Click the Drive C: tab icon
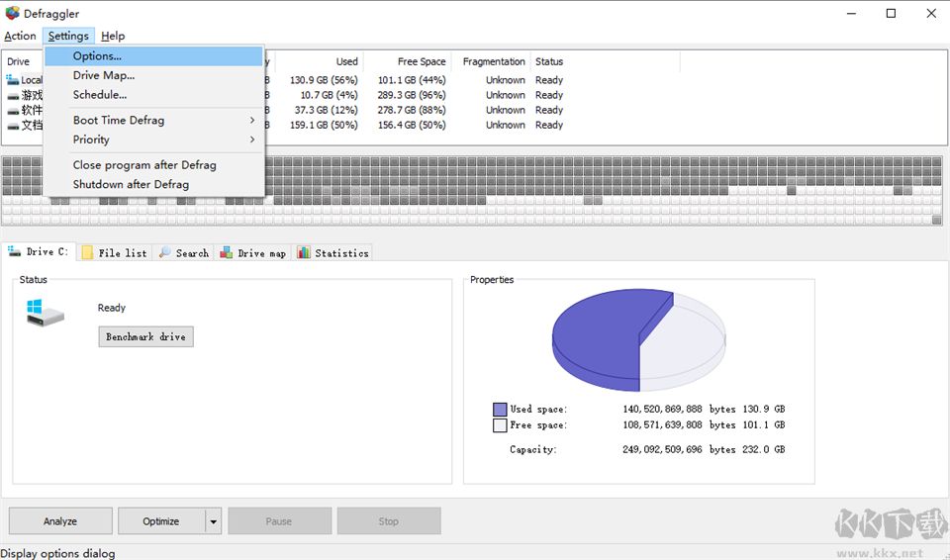The width and height of the screenshot is (950, 560). pos(14,252)
